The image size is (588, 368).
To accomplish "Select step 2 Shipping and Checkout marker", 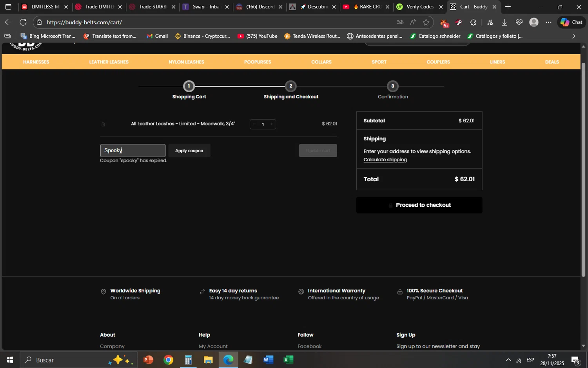I will (290, 86).
